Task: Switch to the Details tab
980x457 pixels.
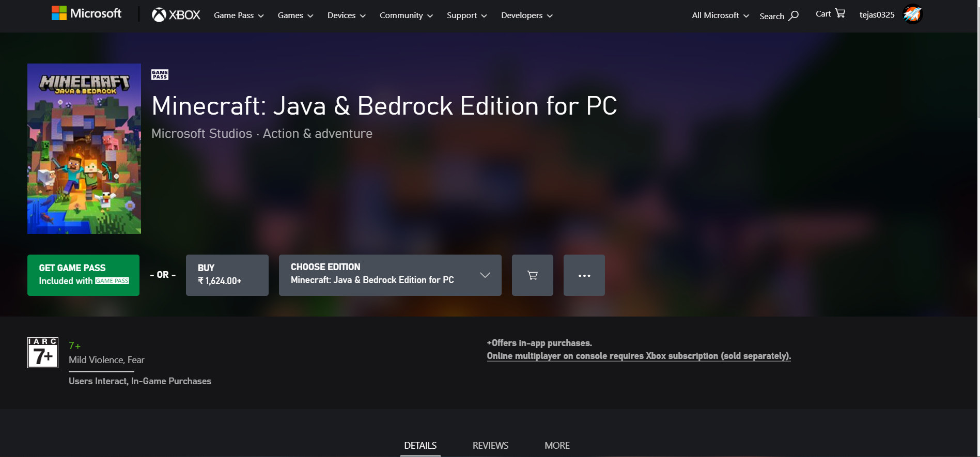Action: point(421,446)
